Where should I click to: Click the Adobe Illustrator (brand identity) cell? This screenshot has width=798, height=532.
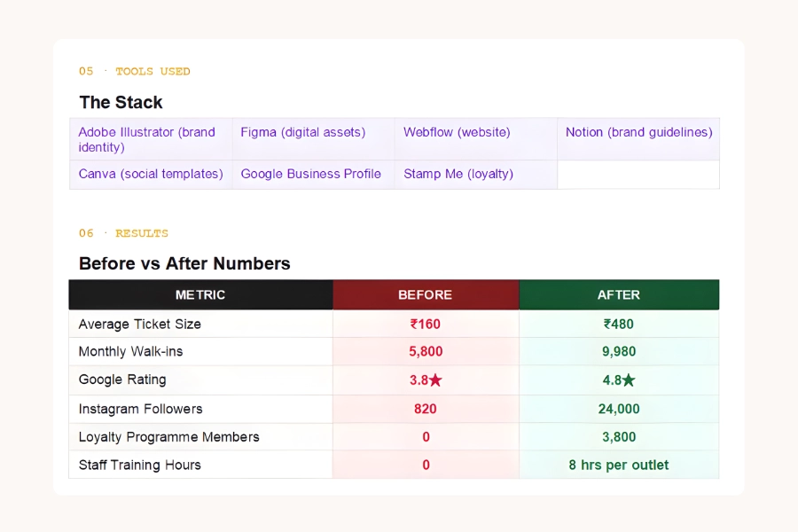150,139
